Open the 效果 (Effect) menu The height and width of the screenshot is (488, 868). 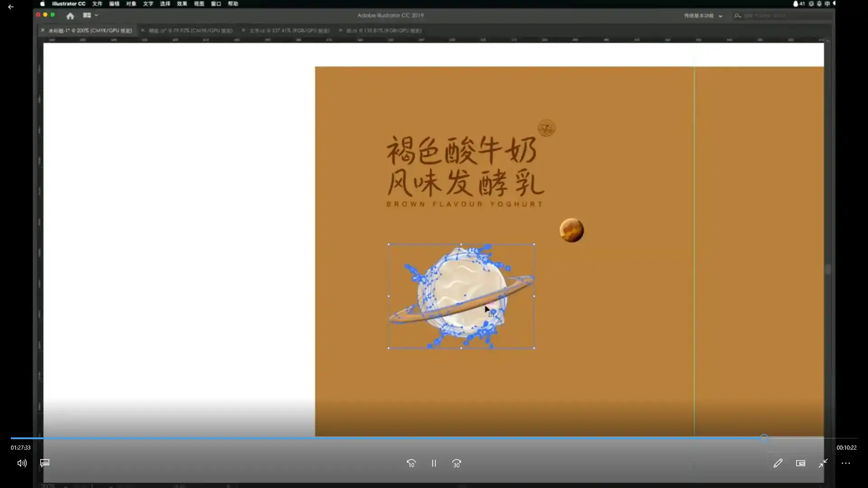click(x=182, y=4)
